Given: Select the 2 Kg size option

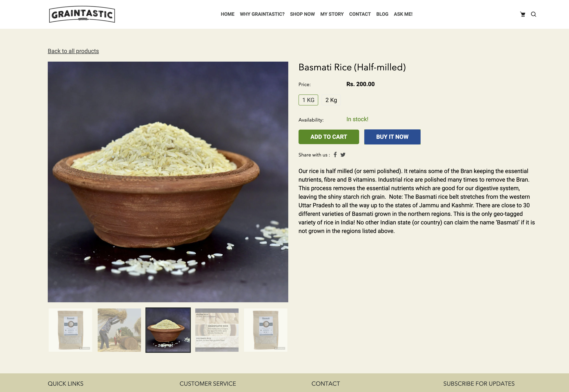Looking at the screenshot, I should 331,100.
